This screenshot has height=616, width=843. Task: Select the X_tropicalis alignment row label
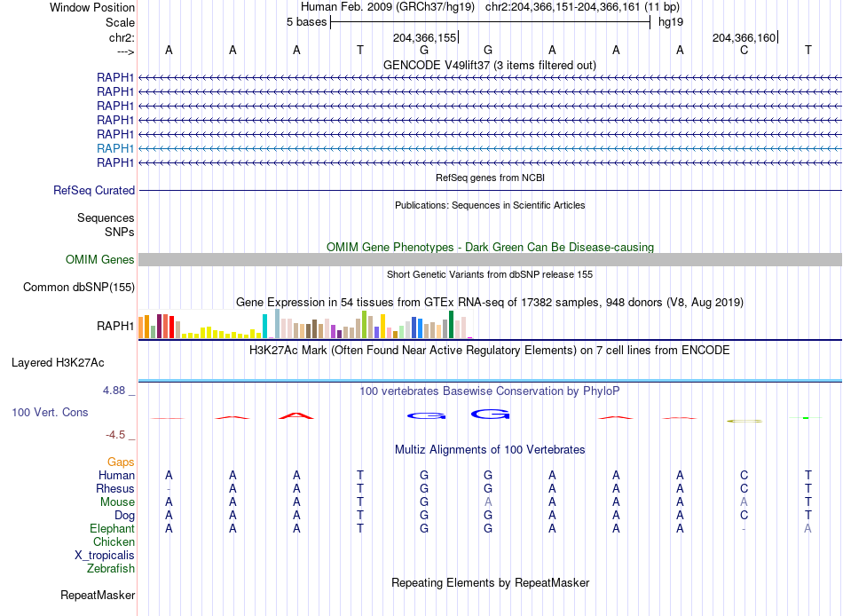pyautogui.click(x=105, y=556)
